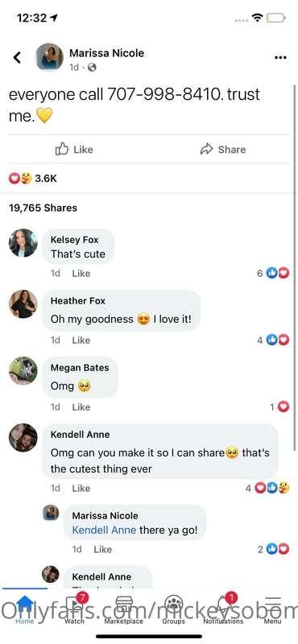Tap the Share arrow button
Screen dimensions: 298x644
click(223, 149)
